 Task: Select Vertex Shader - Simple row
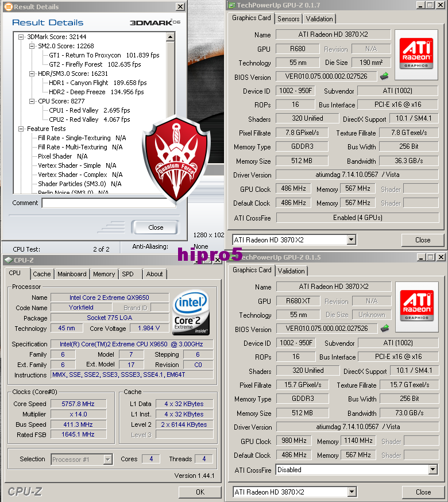77,165
